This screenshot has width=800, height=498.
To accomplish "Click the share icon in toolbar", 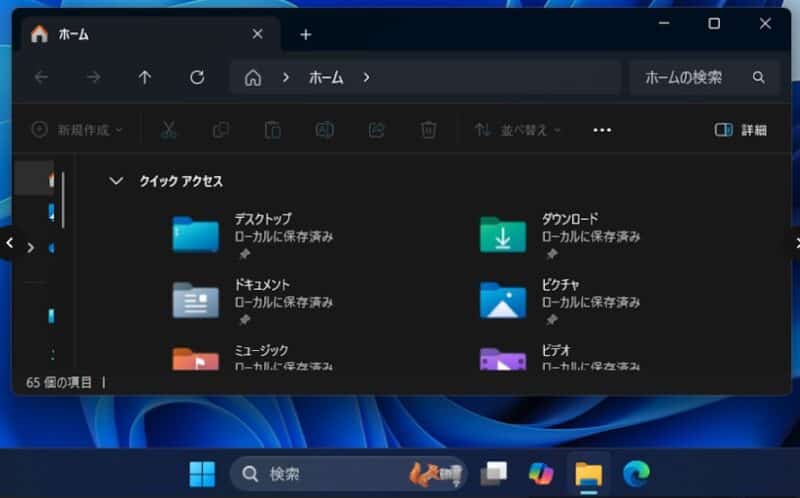I will tap(377, 130).
